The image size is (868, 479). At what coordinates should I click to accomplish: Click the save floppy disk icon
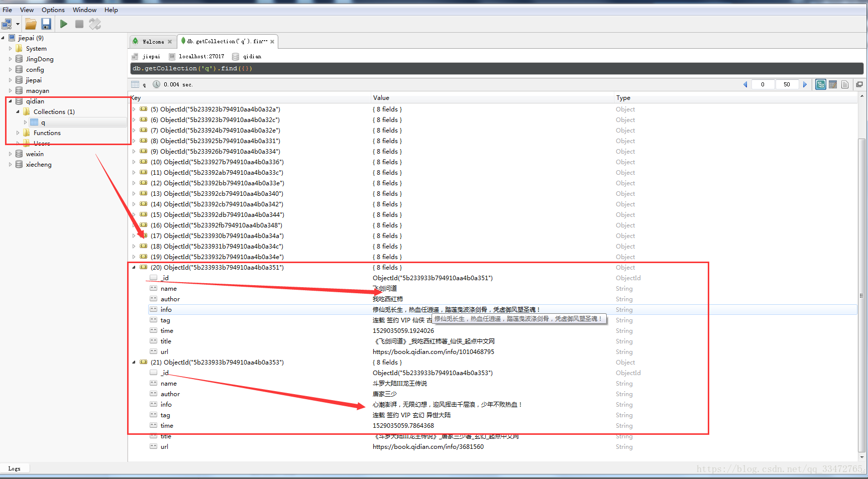(46, 24)
